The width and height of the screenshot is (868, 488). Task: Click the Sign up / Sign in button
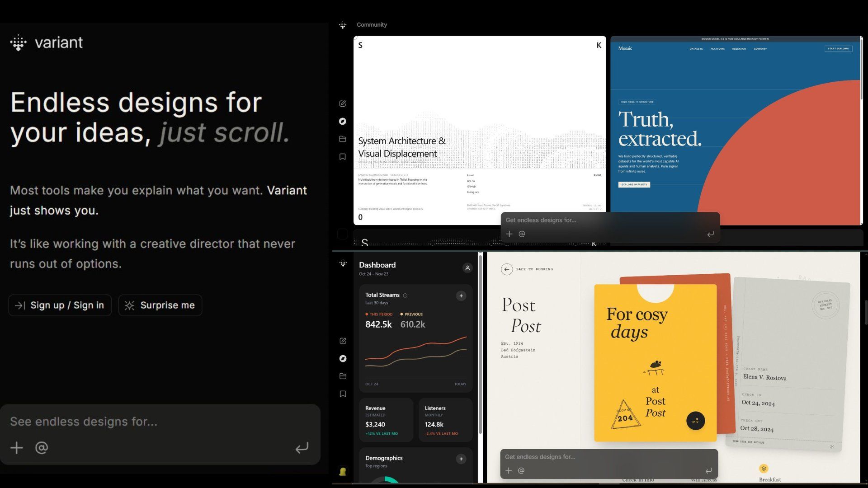coord(60,305)
